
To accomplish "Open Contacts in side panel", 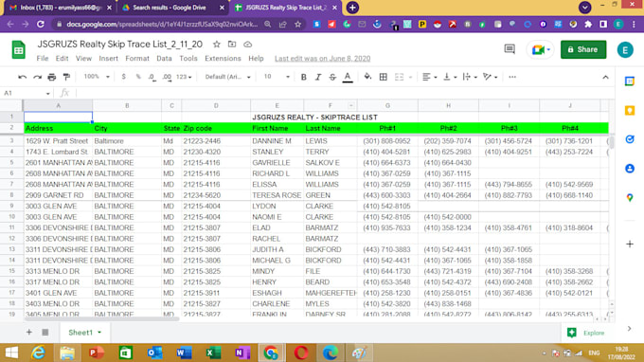I will 630,169.
